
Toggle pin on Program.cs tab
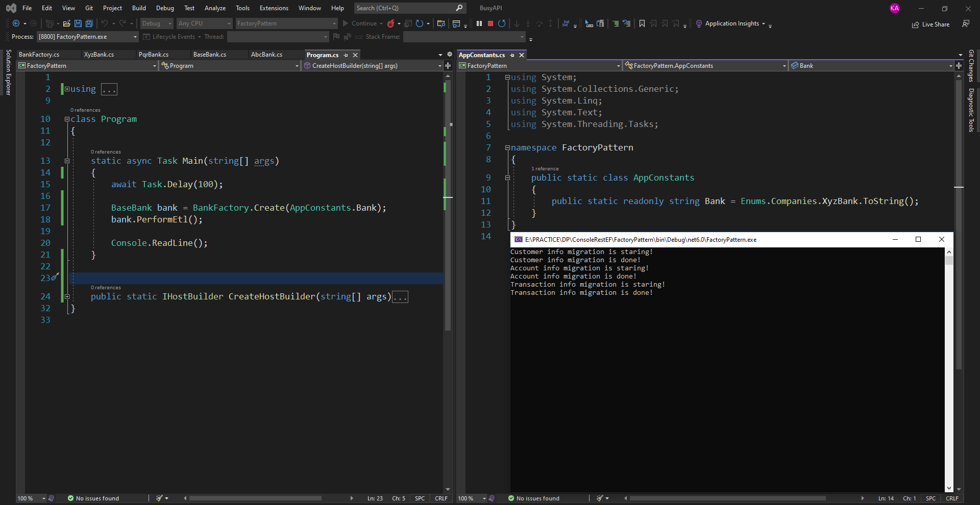click(x=346, y=55)
